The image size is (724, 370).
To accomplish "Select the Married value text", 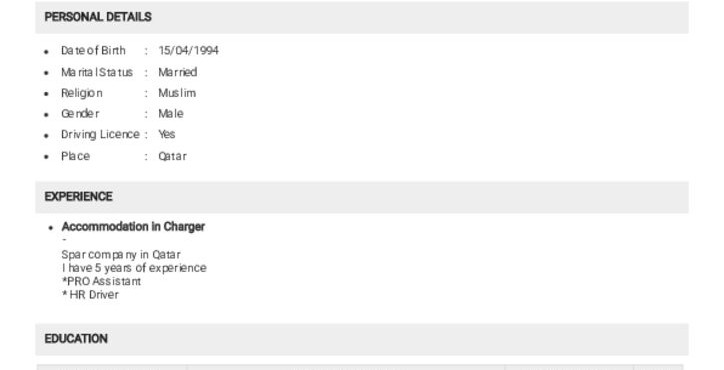I will (178, 72).
